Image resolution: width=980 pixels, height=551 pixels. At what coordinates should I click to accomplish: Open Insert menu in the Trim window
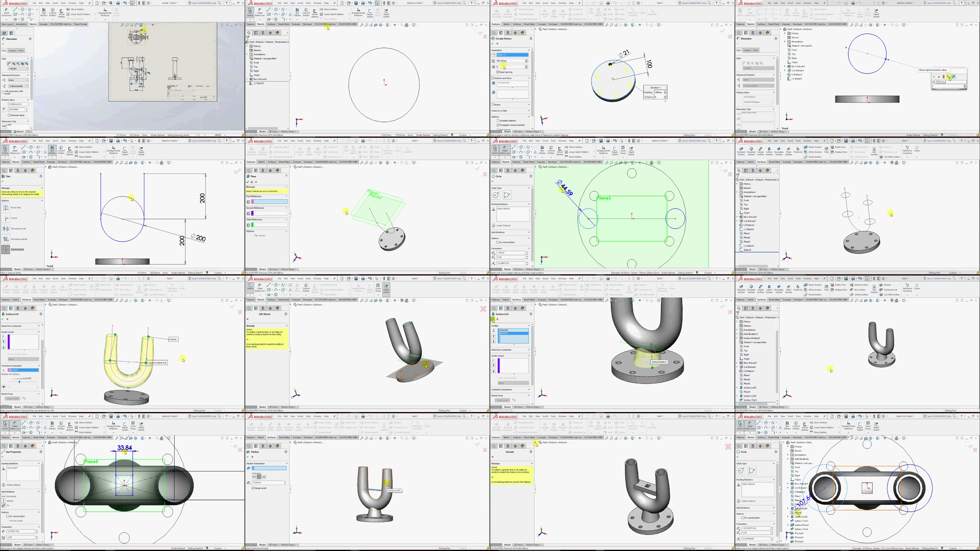[55, 141]
